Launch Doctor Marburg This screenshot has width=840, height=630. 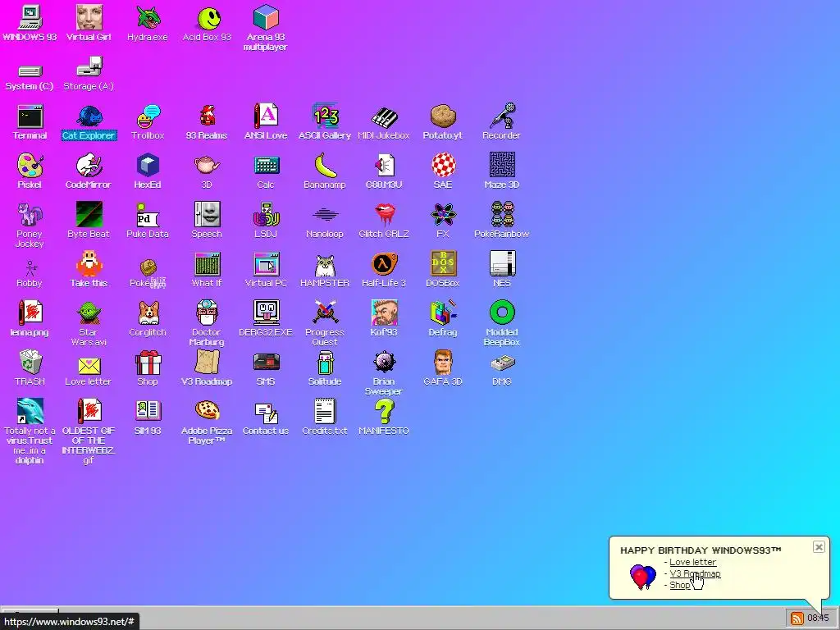click(x=207, y=314)
